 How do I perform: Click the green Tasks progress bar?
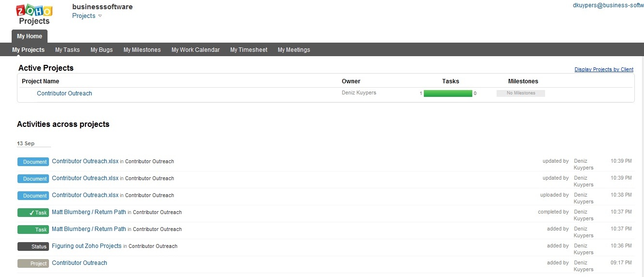(x=448, y=93)
